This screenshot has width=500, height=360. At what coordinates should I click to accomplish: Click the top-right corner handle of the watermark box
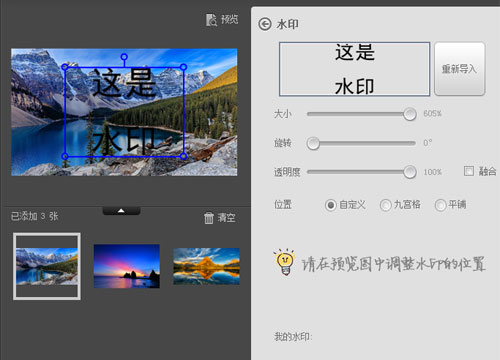pos(183,67)
